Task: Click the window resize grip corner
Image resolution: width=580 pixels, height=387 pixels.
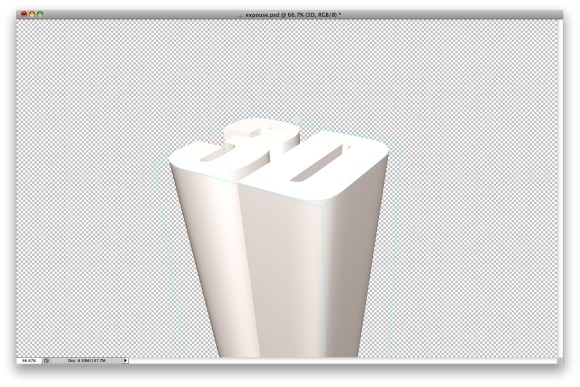Action: [560, 360]
